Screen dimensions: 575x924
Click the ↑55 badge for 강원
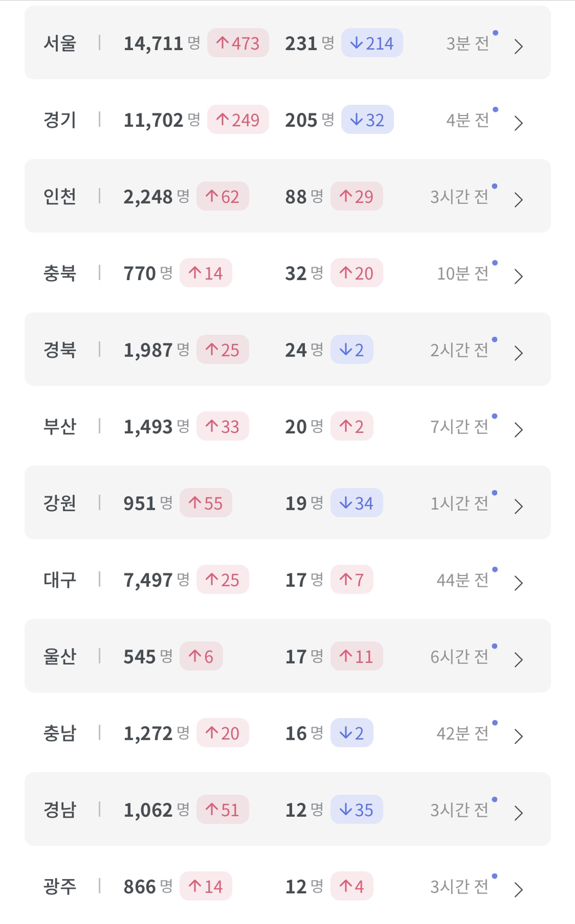(x=206, y=503)
